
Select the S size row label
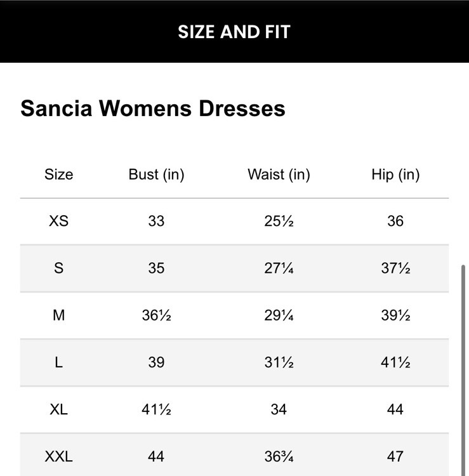tap(58, 268)
